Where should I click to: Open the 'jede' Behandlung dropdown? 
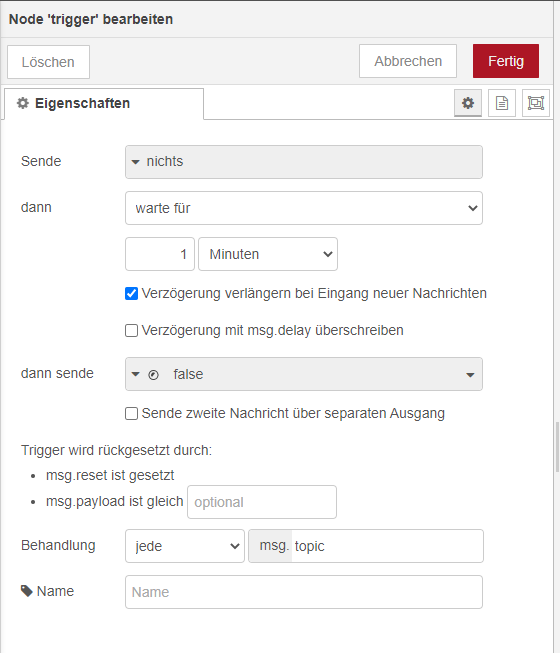(184, 546)
